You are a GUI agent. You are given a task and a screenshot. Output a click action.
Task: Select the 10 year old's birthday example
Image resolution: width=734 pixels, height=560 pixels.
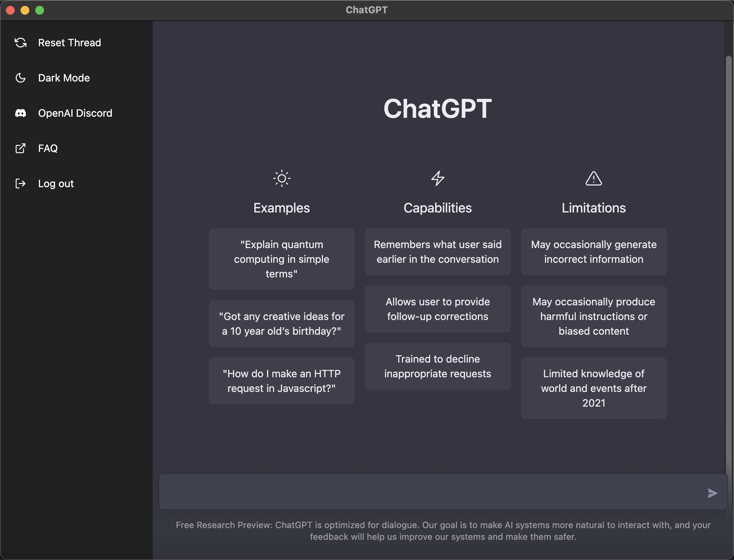pos(281,324)
